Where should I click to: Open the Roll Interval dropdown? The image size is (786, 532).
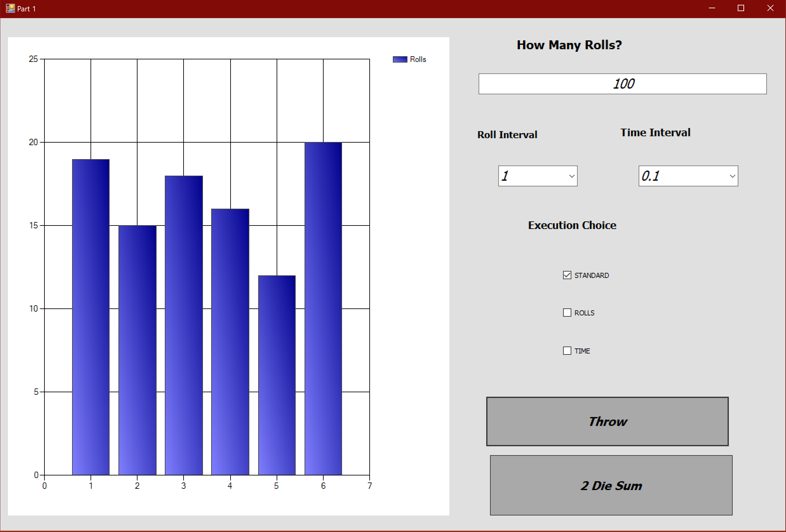tap(571, 176)
